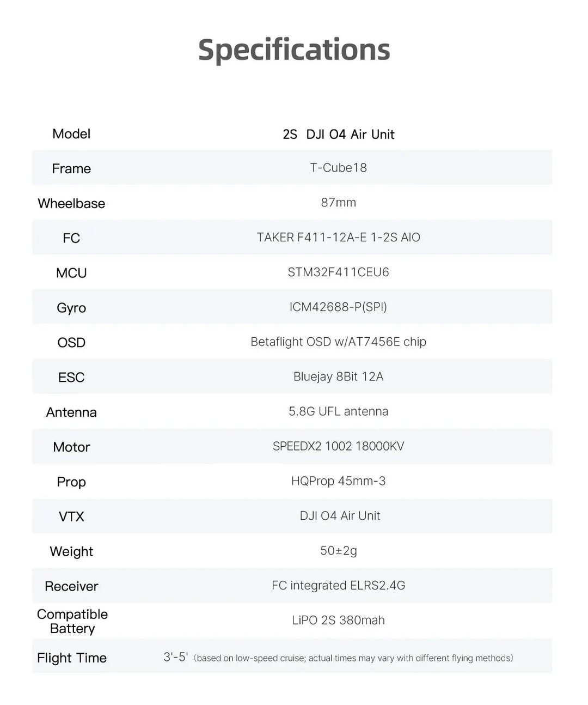Click the ICM42688-P(SPI) gyro value
Viewport: 588px width, 705px height.
click(338, 307)
